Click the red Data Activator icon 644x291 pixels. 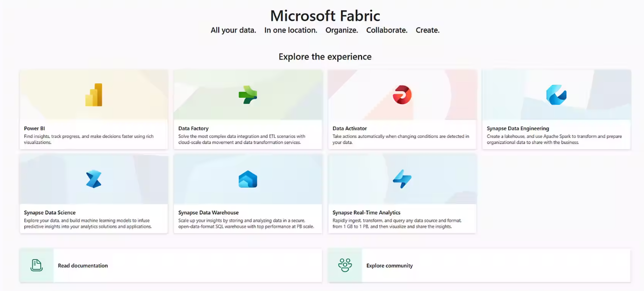(x=402, y=95)
